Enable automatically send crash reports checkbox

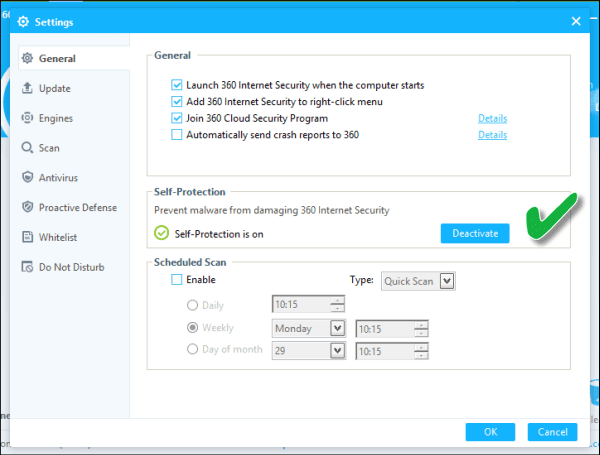[176, 135]
